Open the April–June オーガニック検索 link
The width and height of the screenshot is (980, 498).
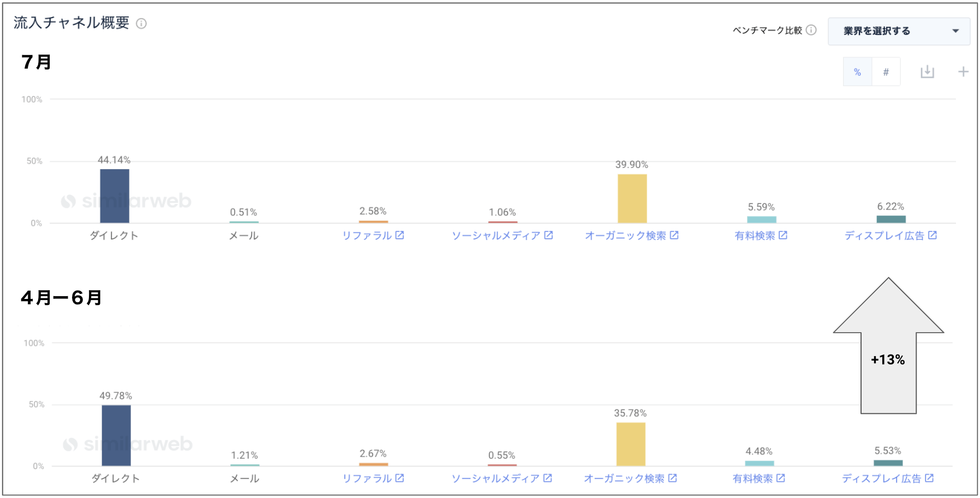click(624, 478)
